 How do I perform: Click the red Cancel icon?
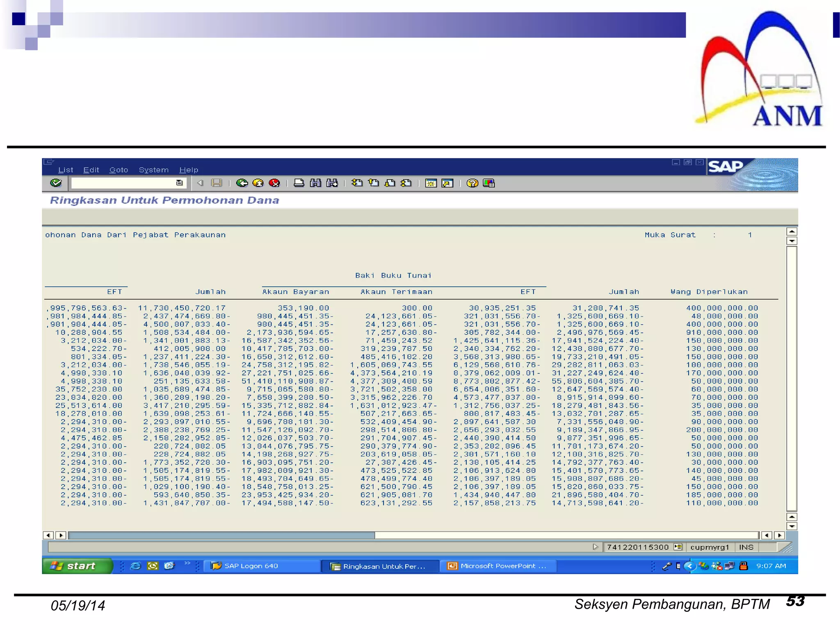(274, 183)
